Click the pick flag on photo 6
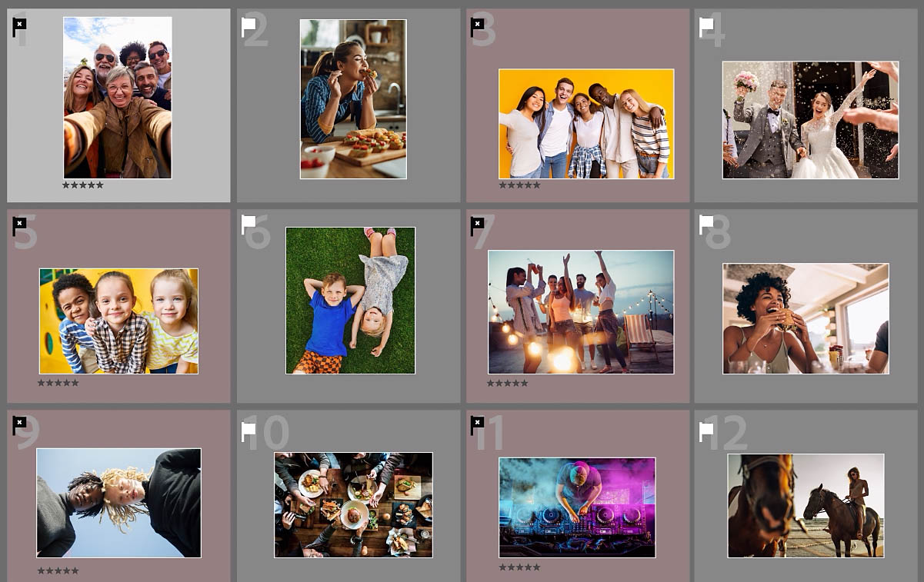 [x=249, y=224]
